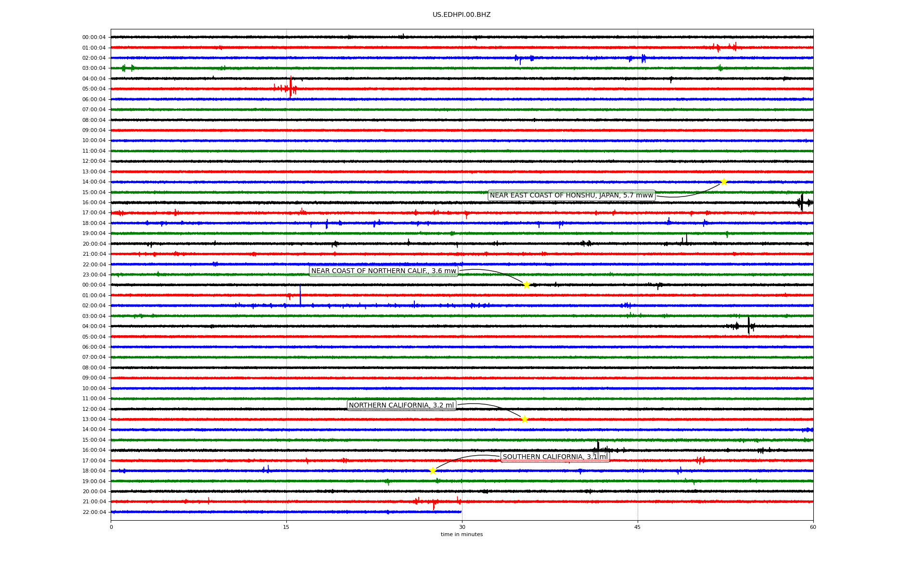The image size is (924, 578).
Task: Click the end of the final blue 22:00:04 trace
Action: tap(461, 512)
